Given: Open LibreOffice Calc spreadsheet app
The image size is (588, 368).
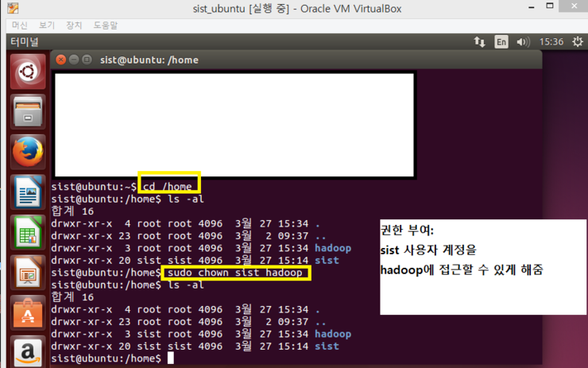Looking at the screenshot, I should point(27,234).
